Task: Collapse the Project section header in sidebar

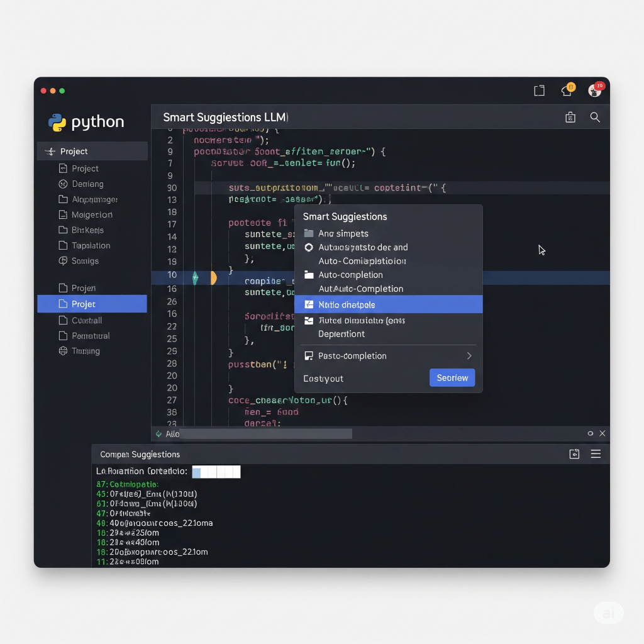Action: coord(50,152)
